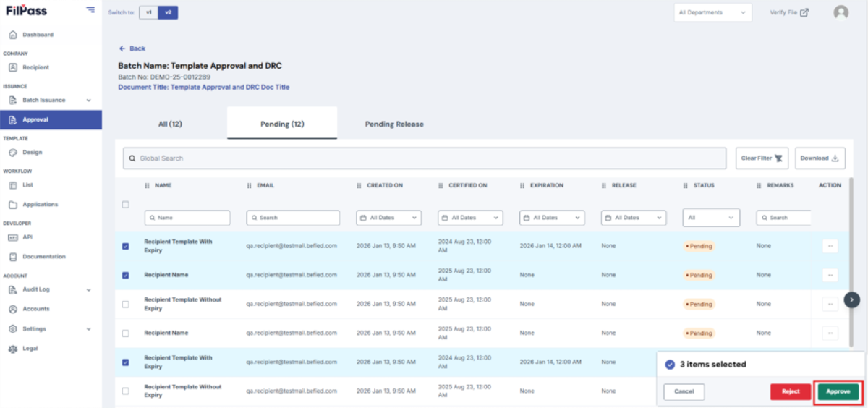Open Verify File external link icon
868x408 pixels.
point(804,12)
